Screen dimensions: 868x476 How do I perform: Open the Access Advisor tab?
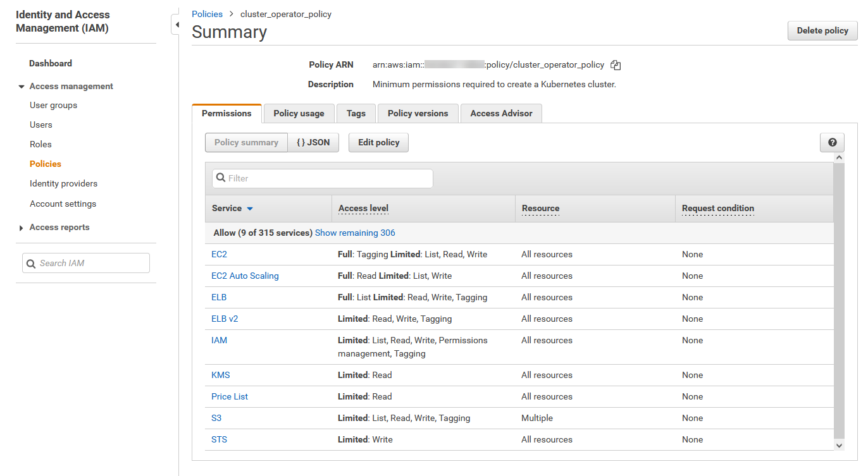(501, 114)
